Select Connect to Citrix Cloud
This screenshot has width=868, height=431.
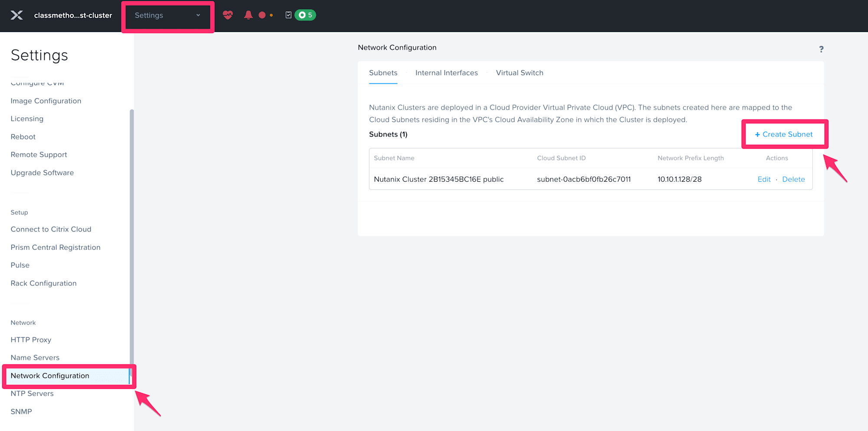pyautogui.click(x=51, y=229)
